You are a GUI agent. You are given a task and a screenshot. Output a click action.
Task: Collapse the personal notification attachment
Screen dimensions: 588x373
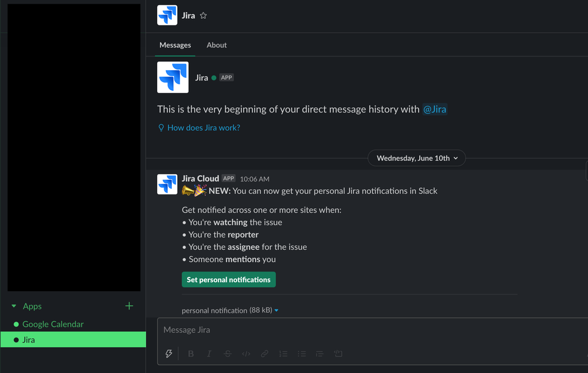pyautogui.click(x=277, y=311)
